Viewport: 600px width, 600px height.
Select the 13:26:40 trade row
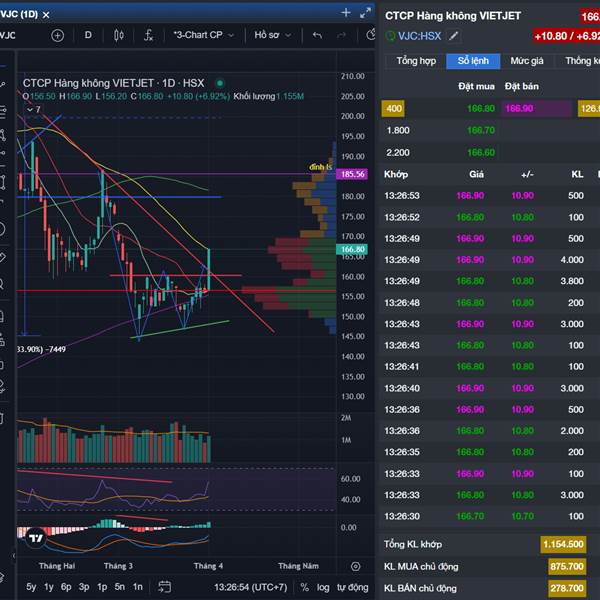[490, 388]
